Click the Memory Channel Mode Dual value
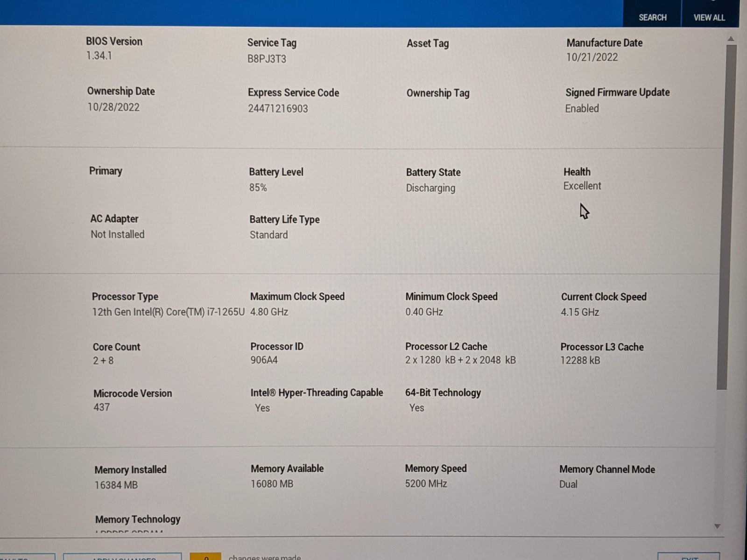This screenshot has height=560, width=747. [x=568, y=484]
